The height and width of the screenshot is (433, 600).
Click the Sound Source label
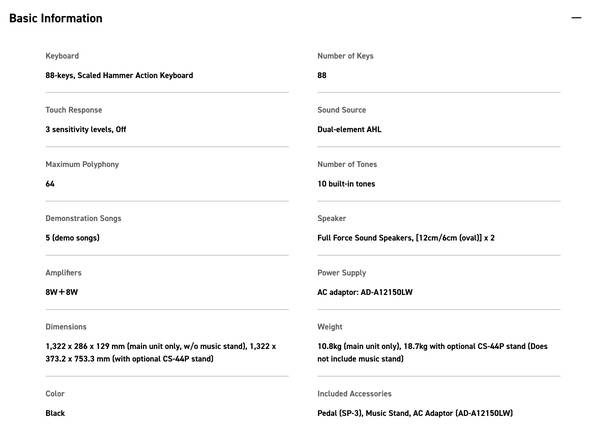[x=341, y=110]
